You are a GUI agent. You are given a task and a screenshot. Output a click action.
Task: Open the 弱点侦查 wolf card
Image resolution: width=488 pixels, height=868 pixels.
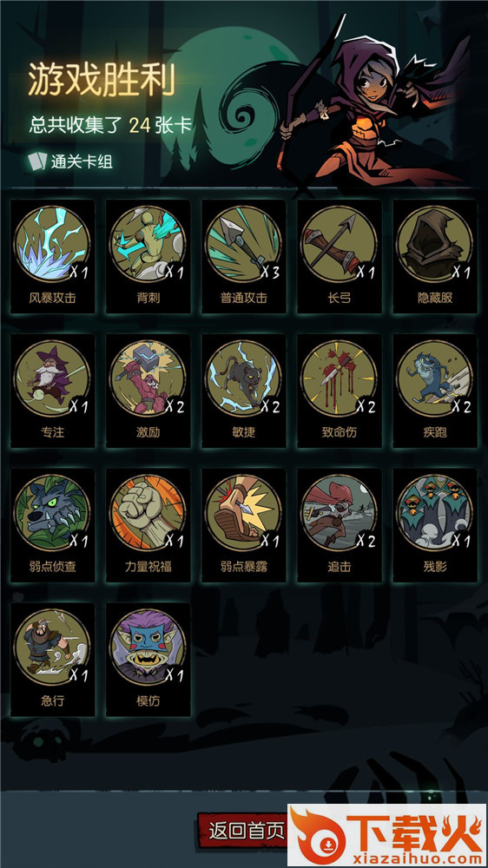[x=53, y=525]
